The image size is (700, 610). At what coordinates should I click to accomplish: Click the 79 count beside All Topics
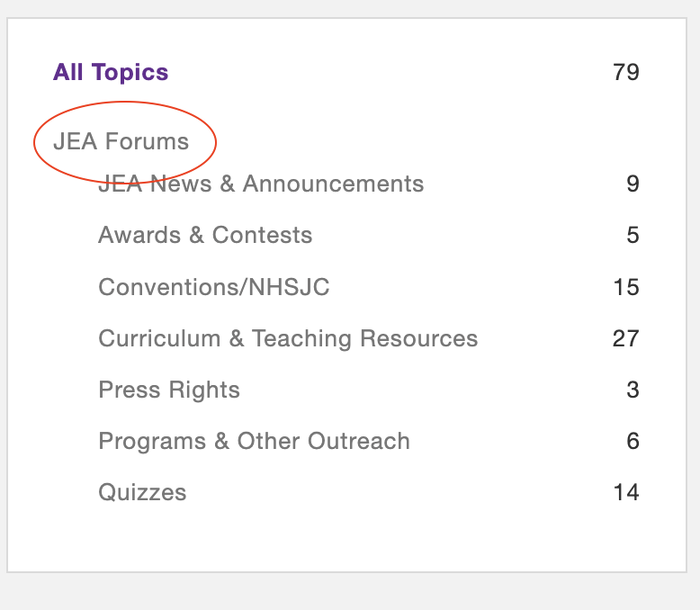625,72
